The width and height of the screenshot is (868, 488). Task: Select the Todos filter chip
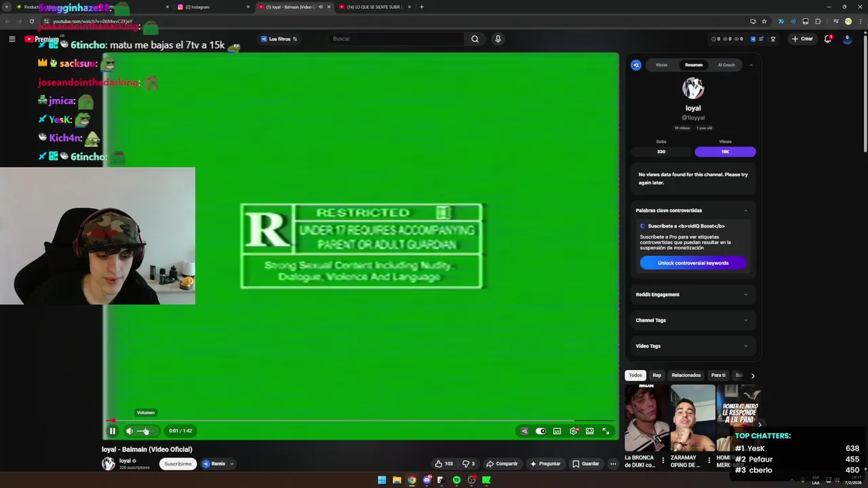coord(635,375)
